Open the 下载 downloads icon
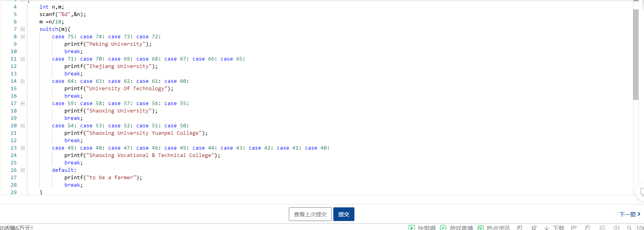Image resolution: width=644 pixels, height=230 pixels. [x=546, y=228]
